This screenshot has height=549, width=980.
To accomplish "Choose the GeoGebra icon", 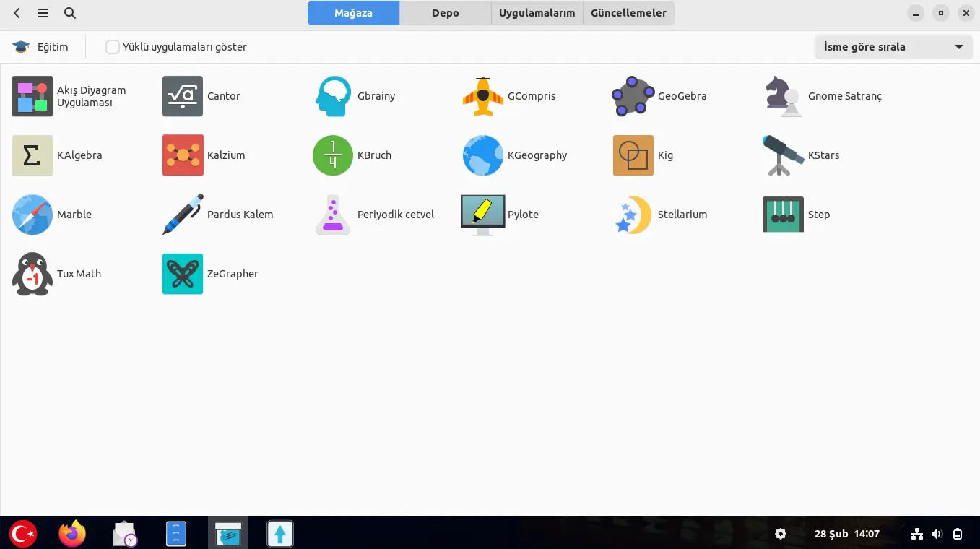I will [633, 96].
